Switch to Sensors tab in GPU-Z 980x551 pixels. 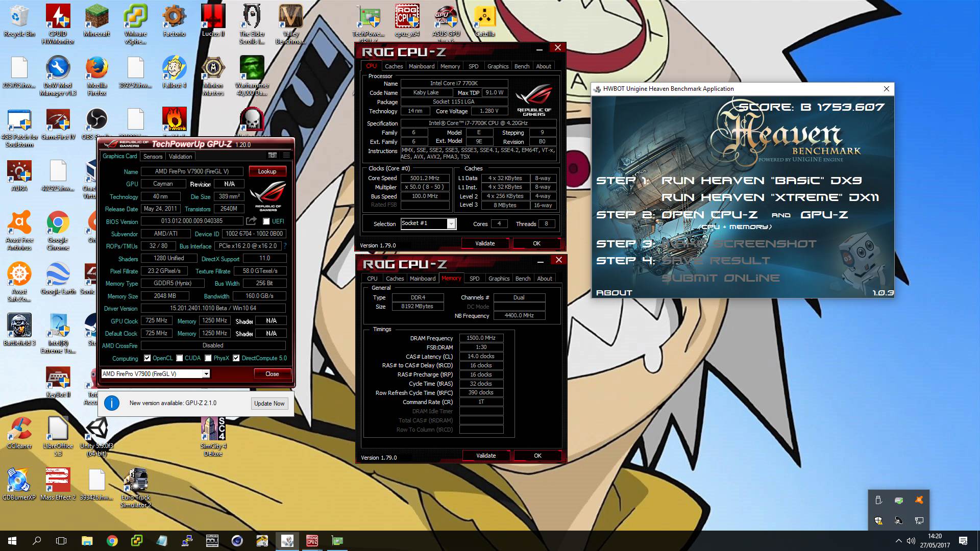(153, 157)
